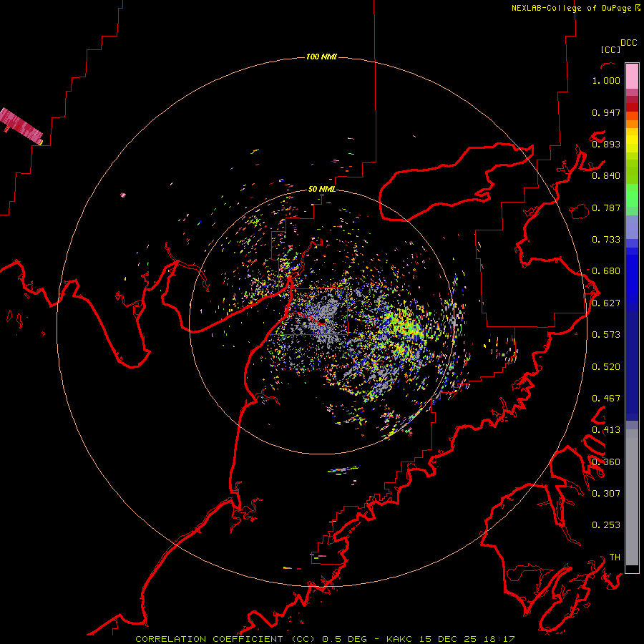Click the 0.627 legend value
The image size is (644, 644).
[x=606, y=303]
